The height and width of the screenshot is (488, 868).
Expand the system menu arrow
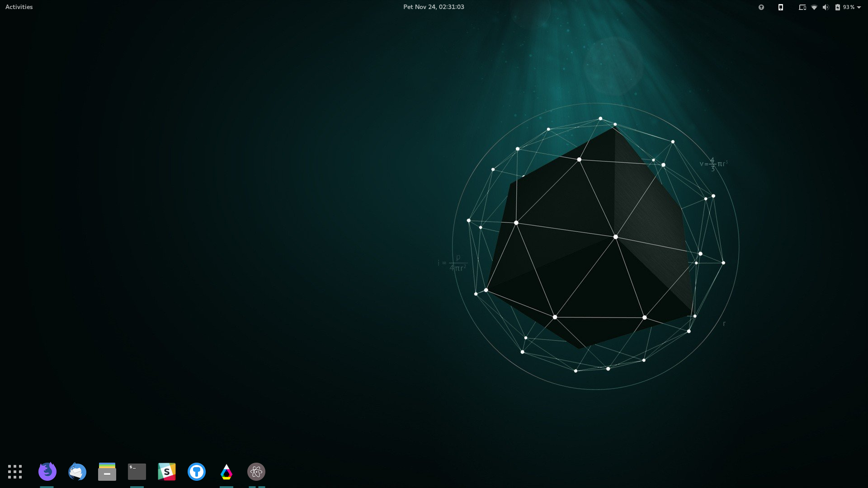(859, 7)
